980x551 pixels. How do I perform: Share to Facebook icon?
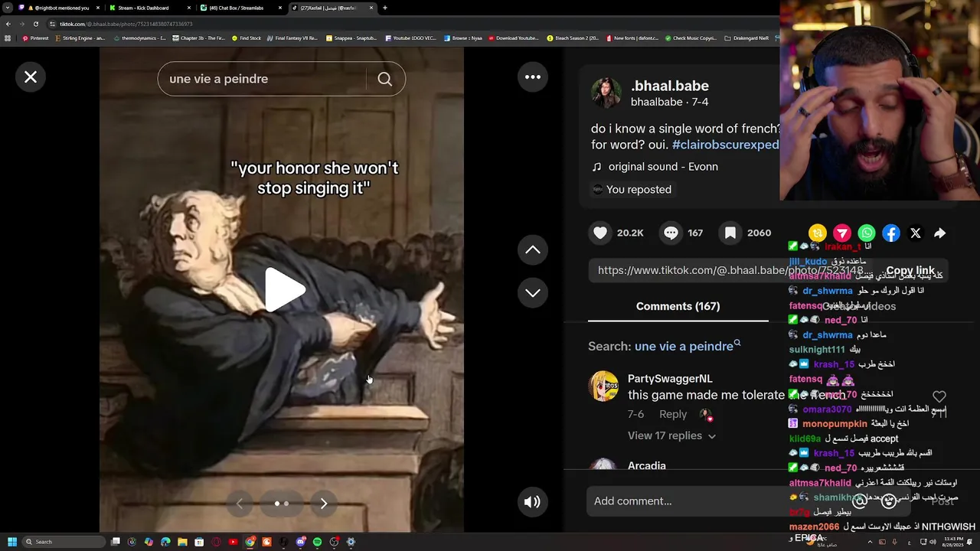(891, 233)
